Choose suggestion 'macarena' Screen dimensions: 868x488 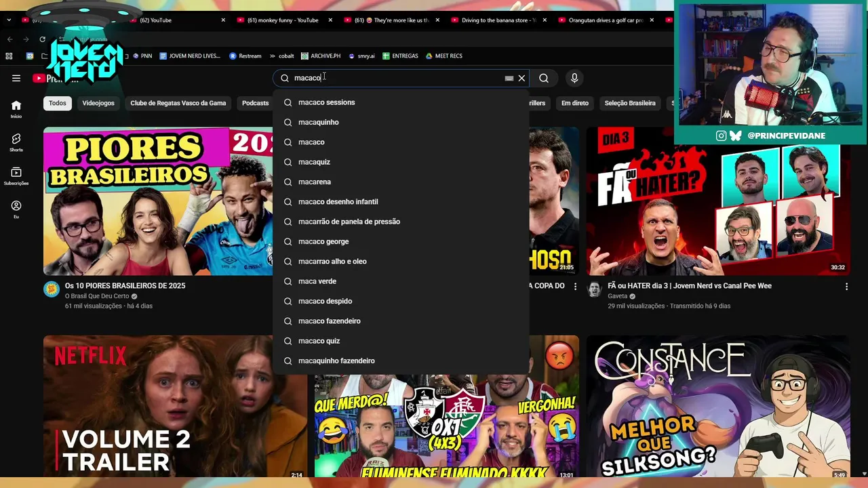pos(401,182)
